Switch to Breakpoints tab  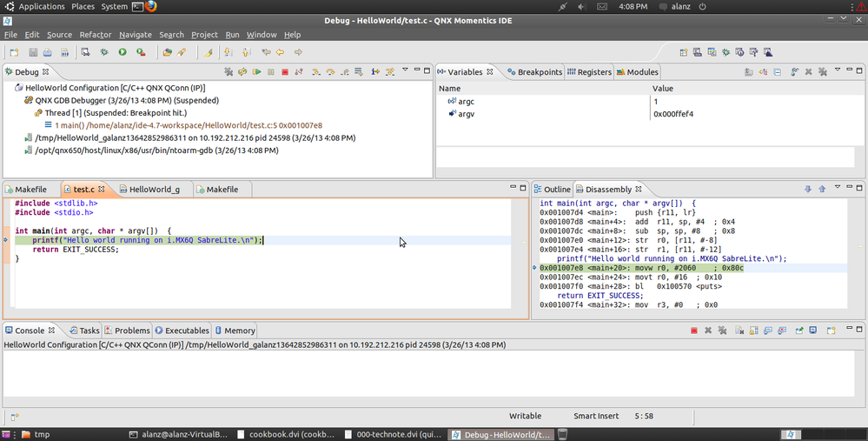(x=534, y=72)
